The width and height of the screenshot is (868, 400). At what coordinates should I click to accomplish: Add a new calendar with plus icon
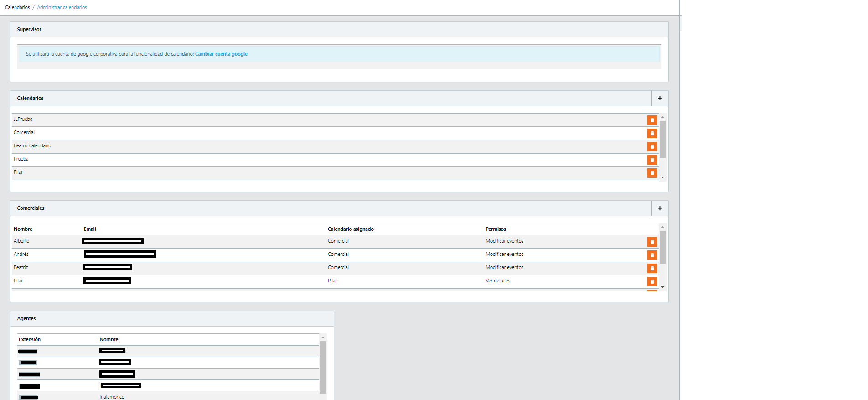tap(659, 98)
